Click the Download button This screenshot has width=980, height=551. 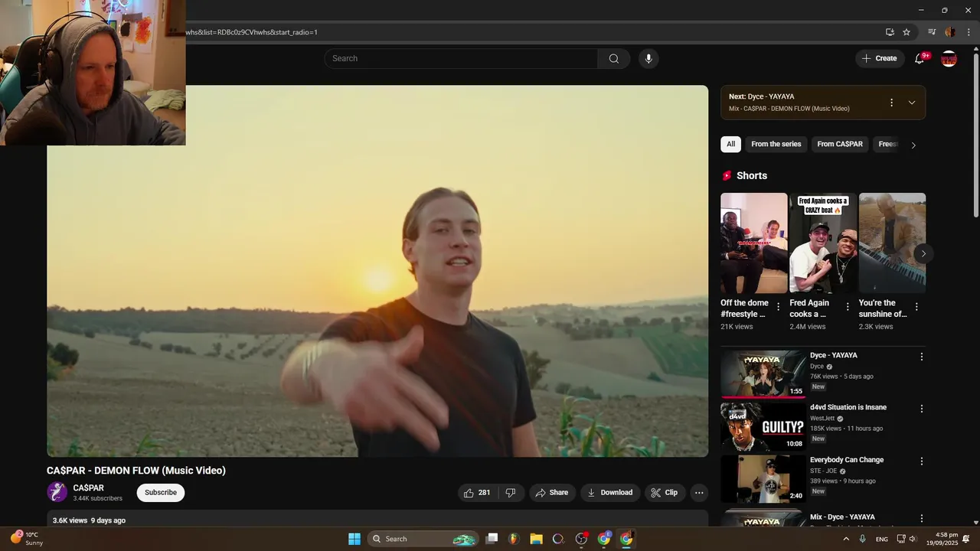(609, 493)
